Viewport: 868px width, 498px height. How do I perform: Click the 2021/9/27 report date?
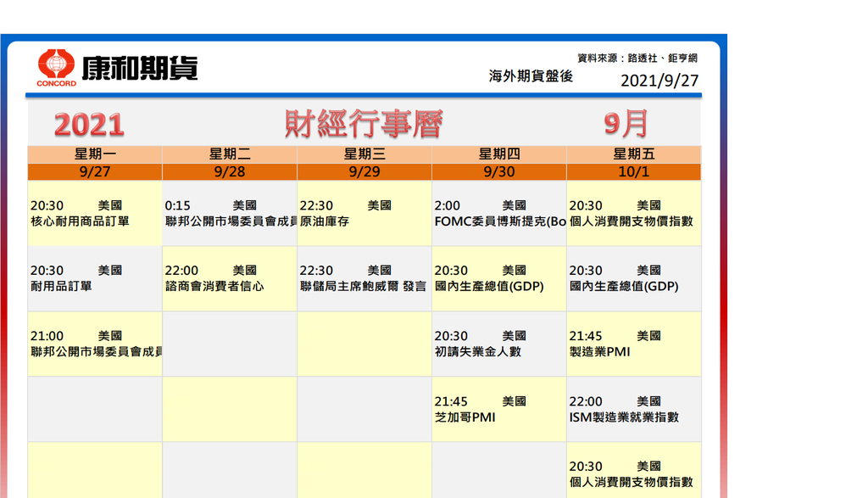coord(659,81)
